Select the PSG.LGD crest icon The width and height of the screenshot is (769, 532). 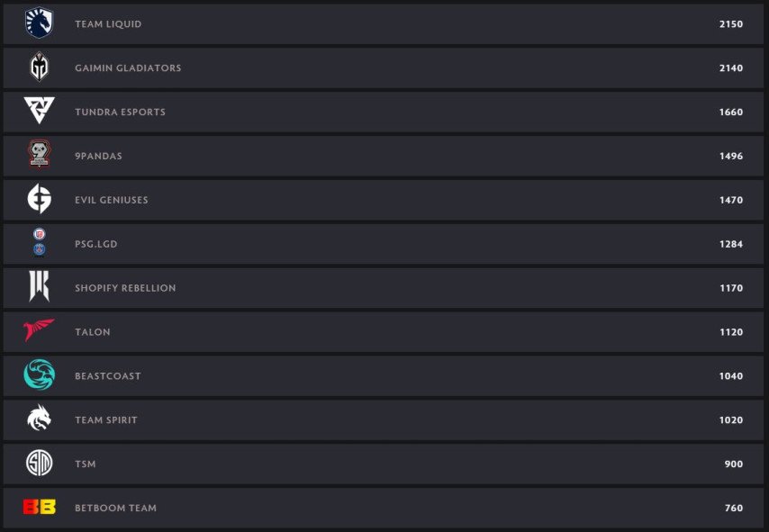click(x=38, y=243)
